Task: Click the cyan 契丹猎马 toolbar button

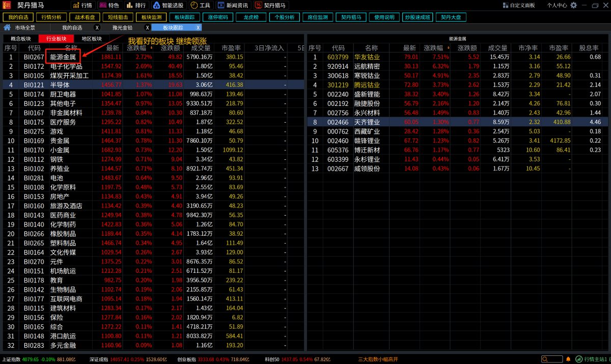Action: click(x=351, y=17)
